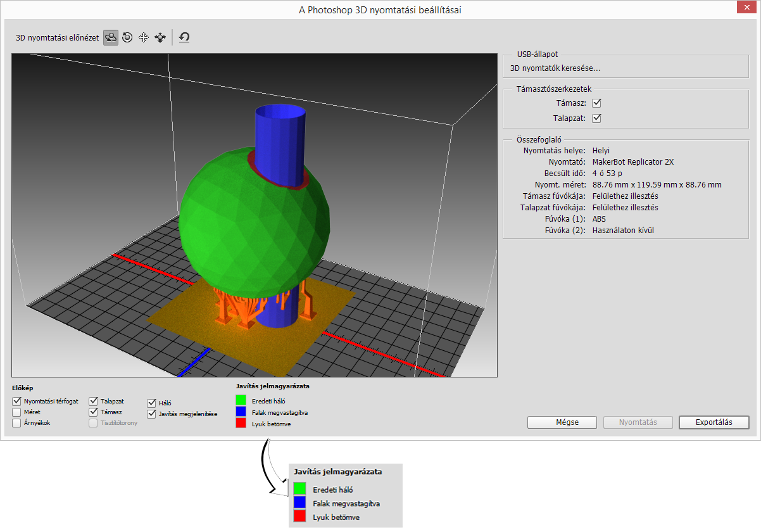Viewport: 761px width, 532px height.
Task: Click red Lyuk betömve swatch in dialog legend
Action: point(241,423)
